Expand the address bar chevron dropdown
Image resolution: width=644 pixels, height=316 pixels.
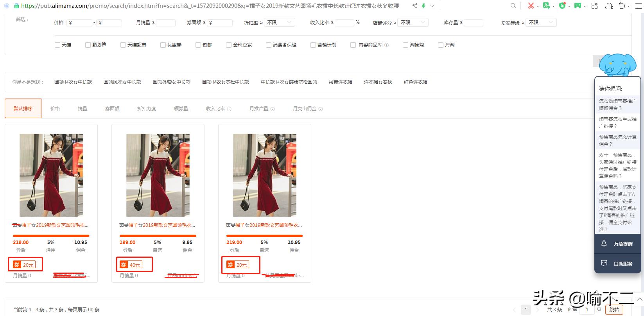432,6
